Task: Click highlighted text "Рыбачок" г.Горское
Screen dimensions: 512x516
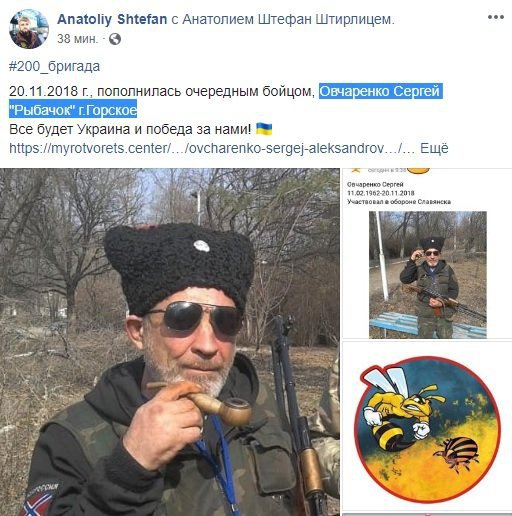Action: tap(73, 110)
